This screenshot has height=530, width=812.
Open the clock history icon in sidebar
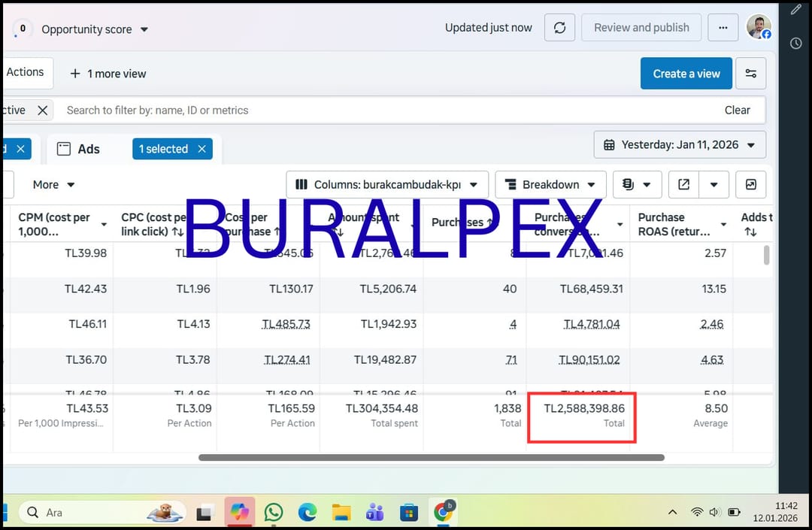click(796, 44)
